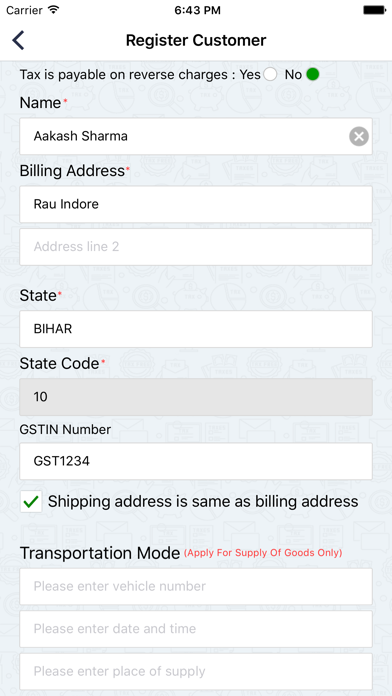
Task: Uncheck shipping same as billing checkbox
Action: point(31,502)
